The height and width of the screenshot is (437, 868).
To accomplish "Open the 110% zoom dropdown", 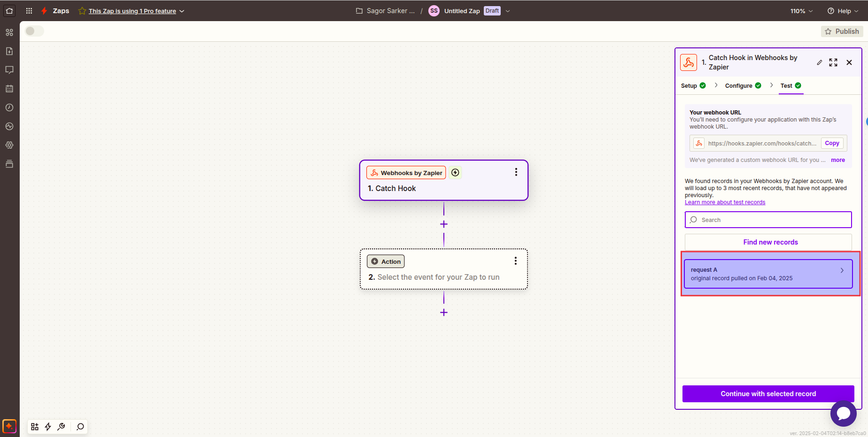I will [801, 11].
